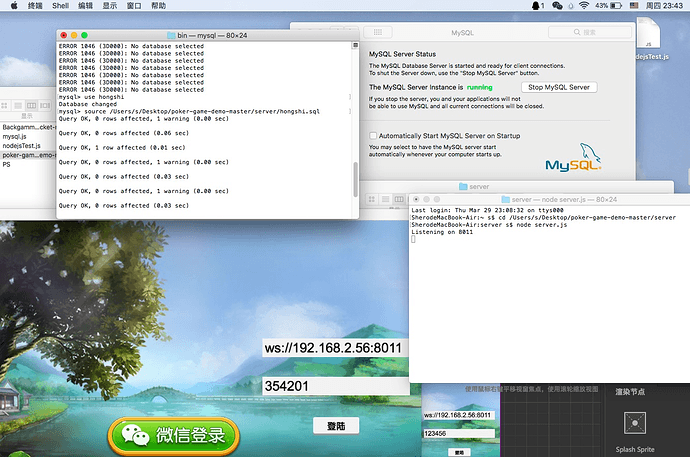
Task: Click the battery status icon
Action: (616, 5)
